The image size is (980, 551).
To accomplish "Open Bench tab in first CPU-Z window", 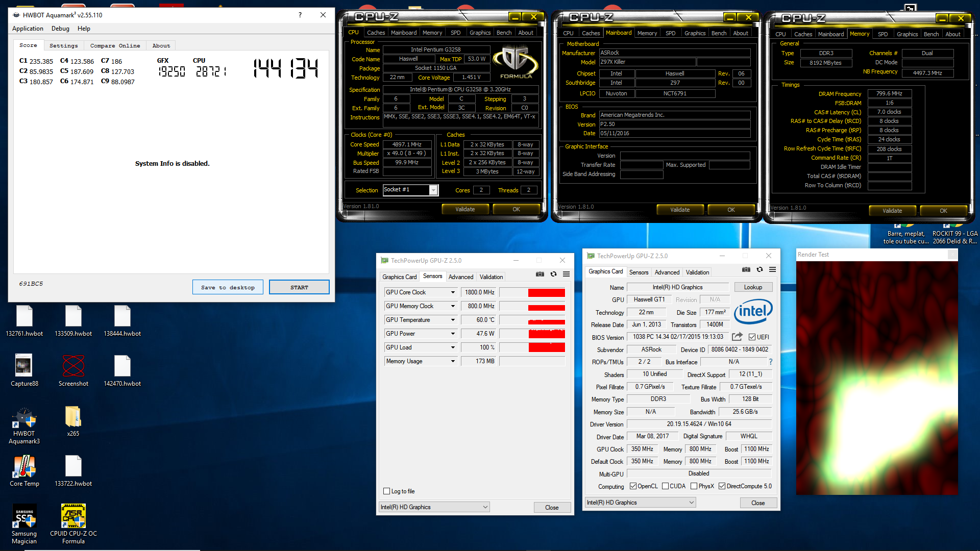I will (504, 33).
